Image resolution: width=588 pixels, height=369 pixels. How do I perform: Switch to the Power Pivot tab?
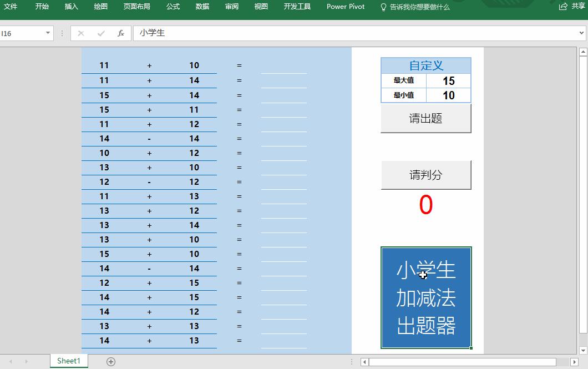click(x=345, y=7)
